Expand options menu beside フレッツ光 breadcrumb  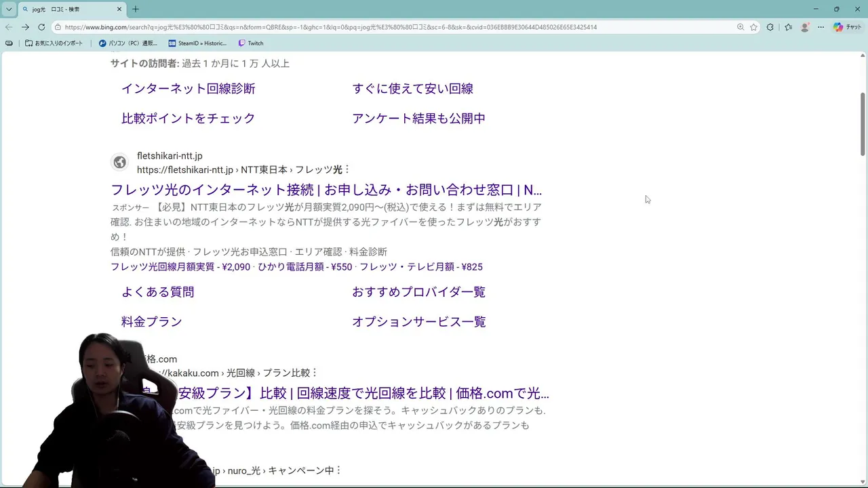pos(347,169)
